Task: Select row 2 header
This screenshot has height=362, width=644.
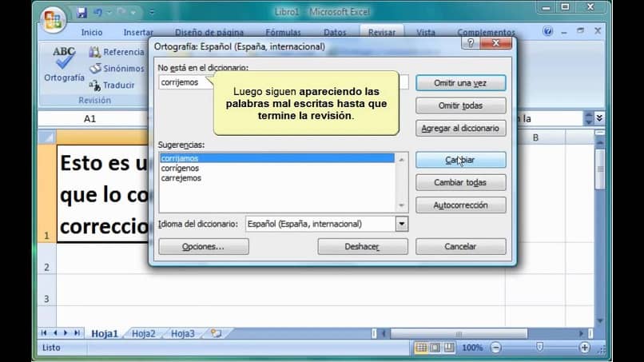Action: point(47,259)
